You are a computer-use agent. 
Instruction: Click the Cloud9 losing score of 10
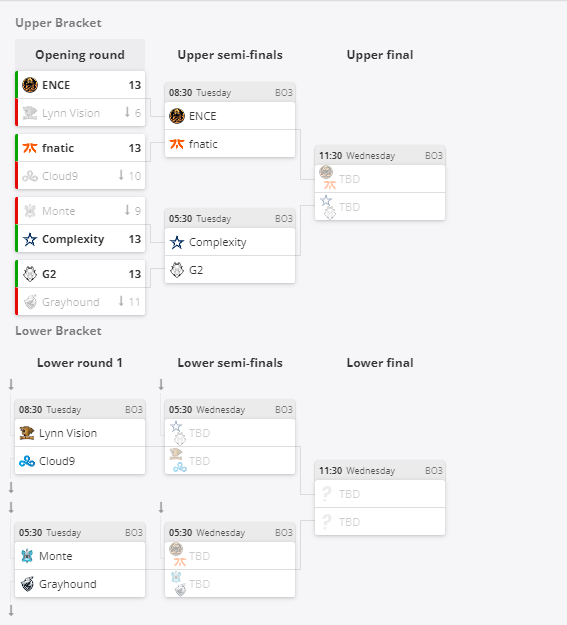tap(135, 176)
